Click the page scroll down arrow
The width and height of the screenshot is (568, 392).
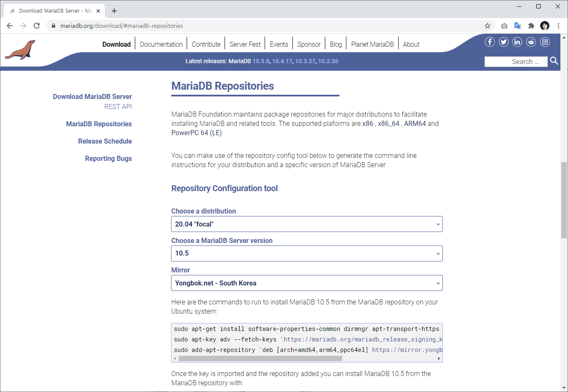(564, 388)
